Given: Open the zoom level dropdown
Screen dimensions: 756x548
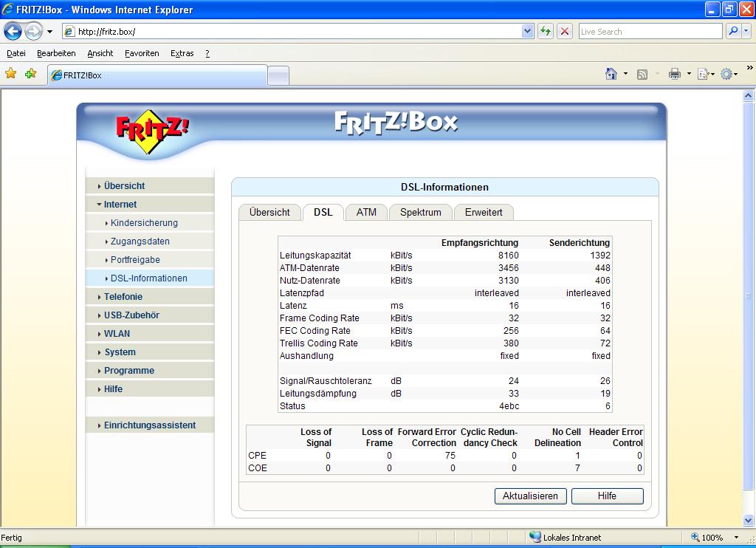Looking at the screenshot, I should point(736,538).
